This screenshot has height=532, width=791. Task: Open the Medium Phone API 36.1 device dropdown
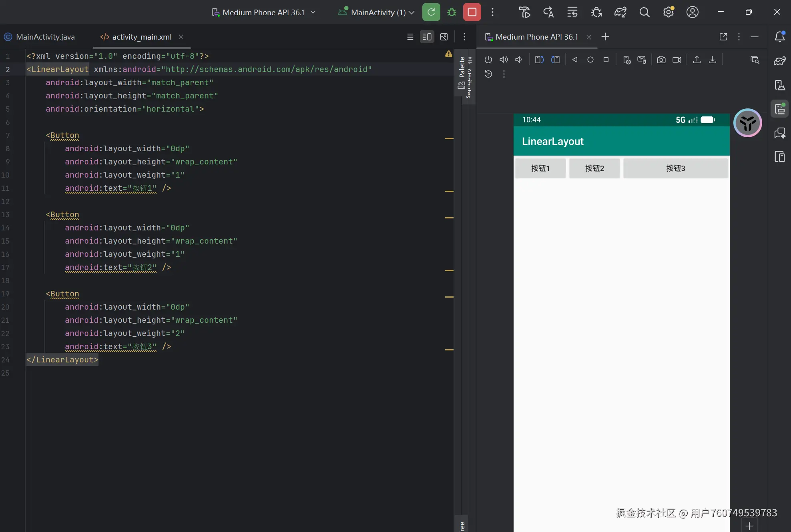[x=264, y=12]
